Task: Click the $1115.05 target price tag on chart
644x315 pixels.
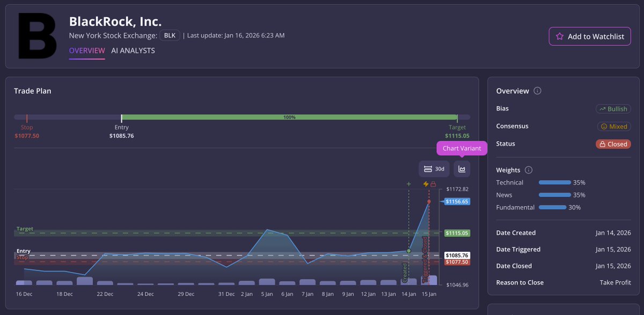Action: (x=458, y=233)
